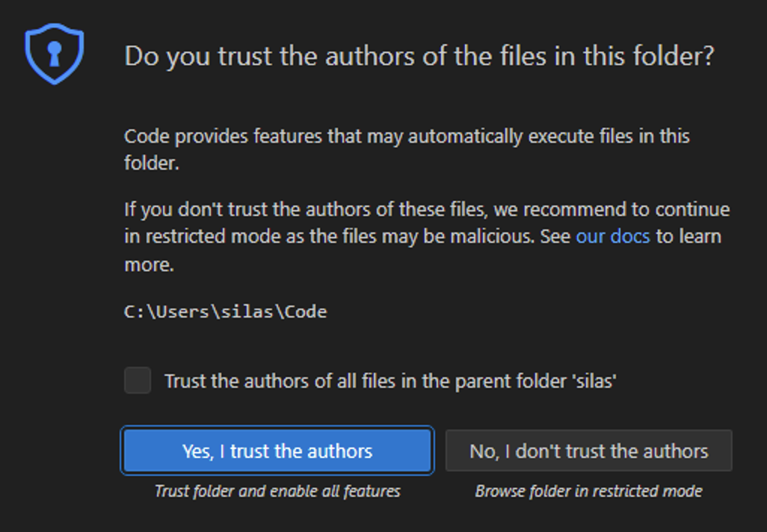Click the words 'to learn more' after the docs link
The height and width of the screenshot is (532, 767).
pyautogui.click(x=688, y=236)
